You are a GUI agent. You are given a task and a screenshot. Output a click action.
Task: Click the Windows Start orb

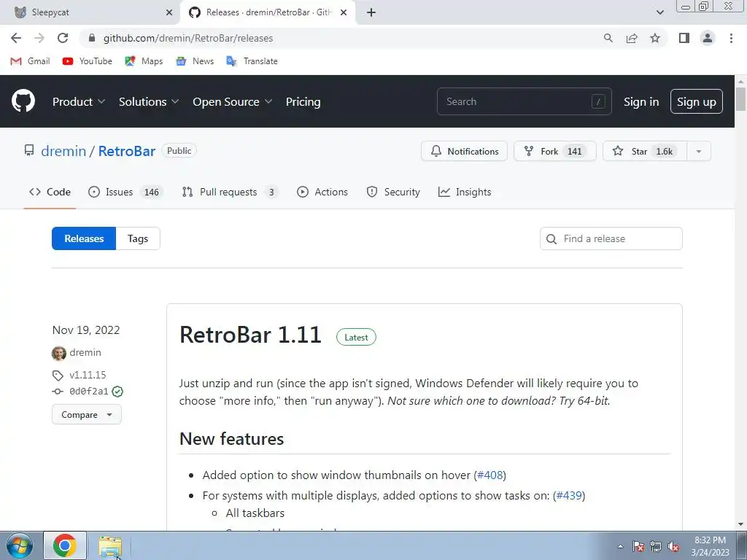pyautogui.click(x=20, y=545)
